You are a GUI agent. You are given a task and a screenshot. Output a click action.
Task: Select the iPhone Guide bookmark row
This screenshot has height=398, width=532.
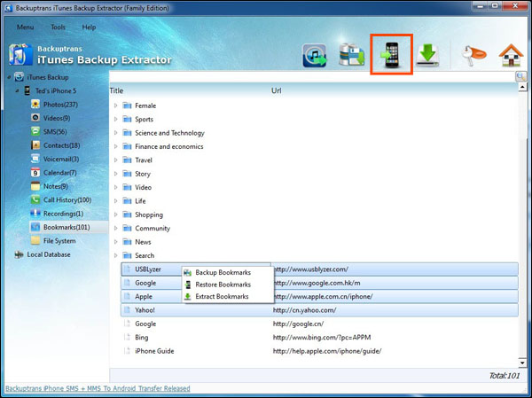[319, 351]
